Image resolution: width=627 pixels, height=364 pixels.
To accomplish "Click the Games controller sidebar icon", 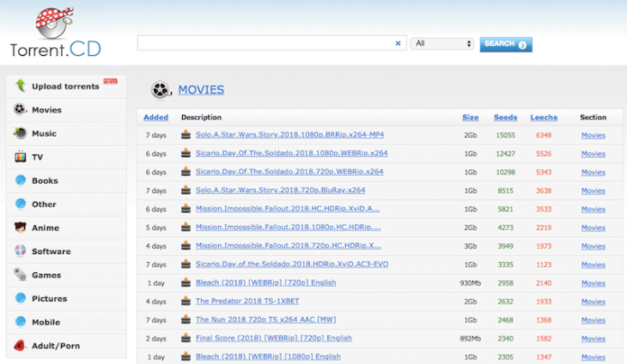I will click(20, 275).
